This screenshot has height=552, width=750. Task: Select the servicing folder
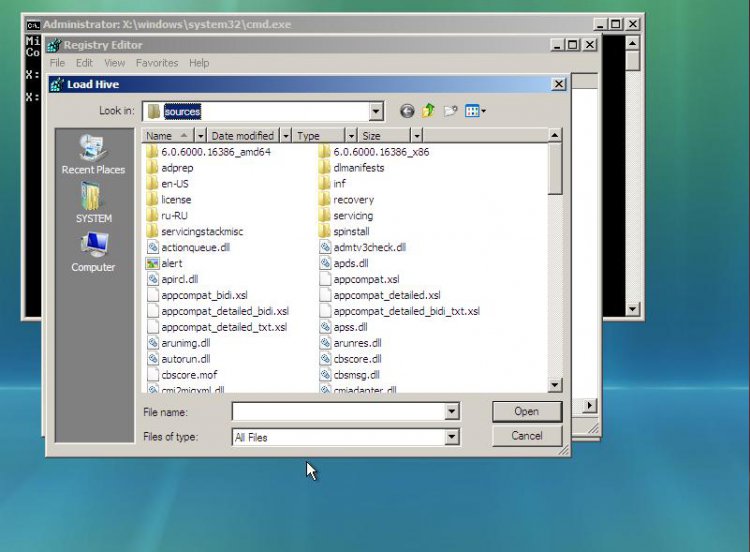346,216
